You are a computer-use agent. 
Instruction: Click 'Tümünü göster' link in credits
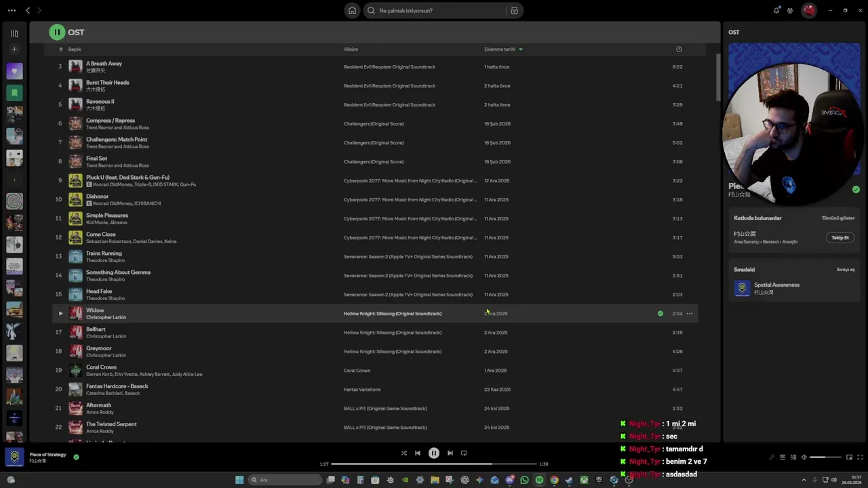coord(838,218)
